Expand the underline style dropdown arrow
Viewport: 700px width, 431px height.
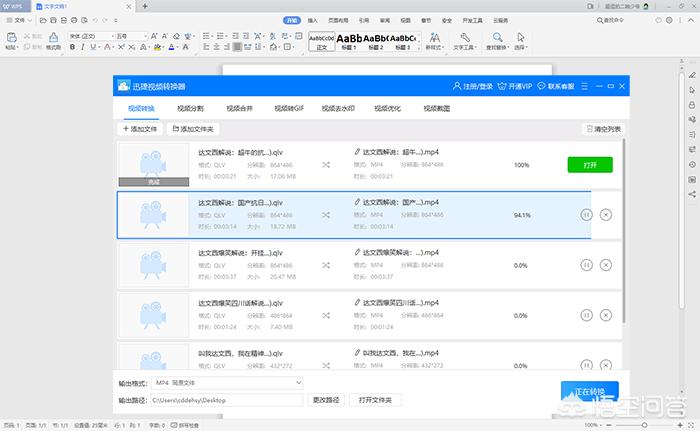point(99,47)
